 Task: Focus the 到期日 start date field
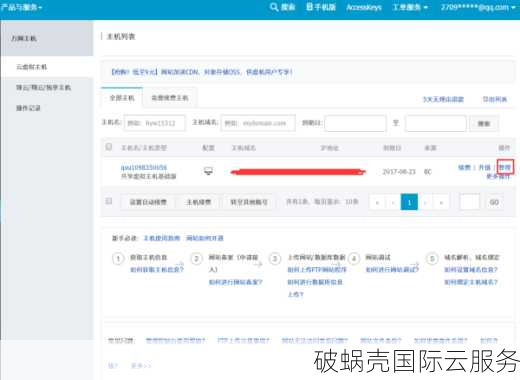[355, 123]
